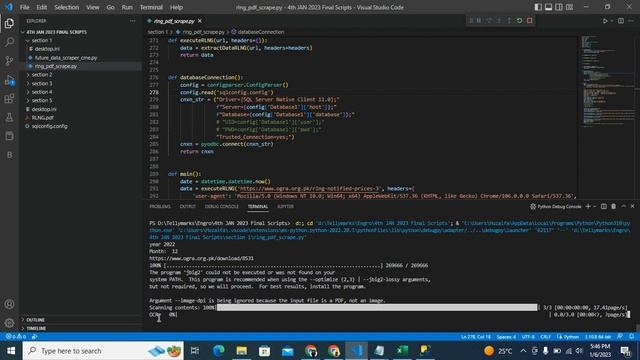Open the Source Control view

click(x=9, y=61)
